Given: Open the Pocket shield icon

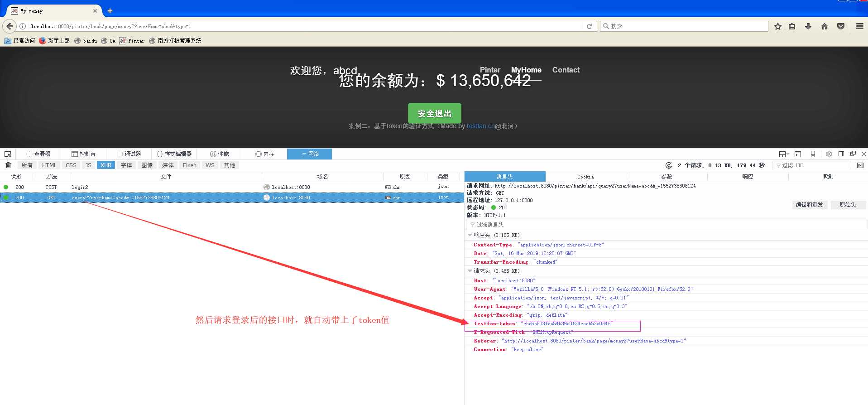Looking at the screenshot, I should [x=841, y=26].
